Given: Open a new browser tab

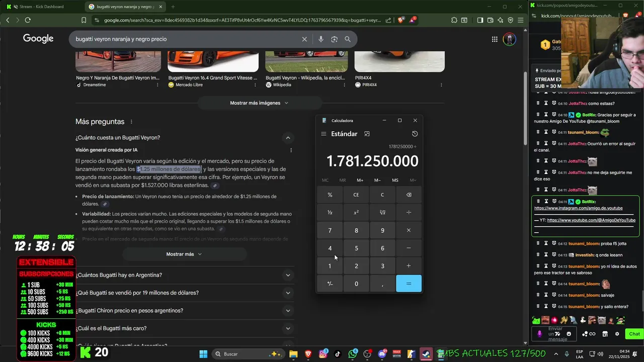Looking at the screenshot, I should click(x=173, y=7).
